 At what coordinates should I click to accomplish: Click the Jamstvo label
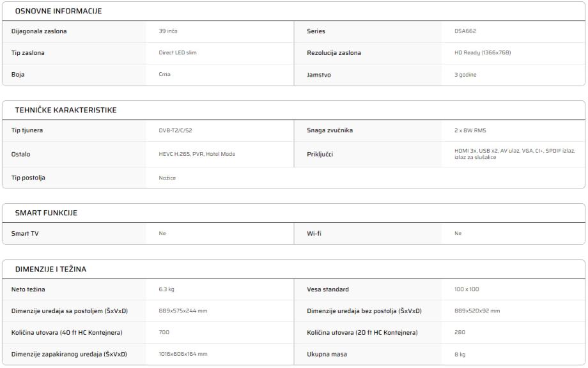tap(319, 75)
